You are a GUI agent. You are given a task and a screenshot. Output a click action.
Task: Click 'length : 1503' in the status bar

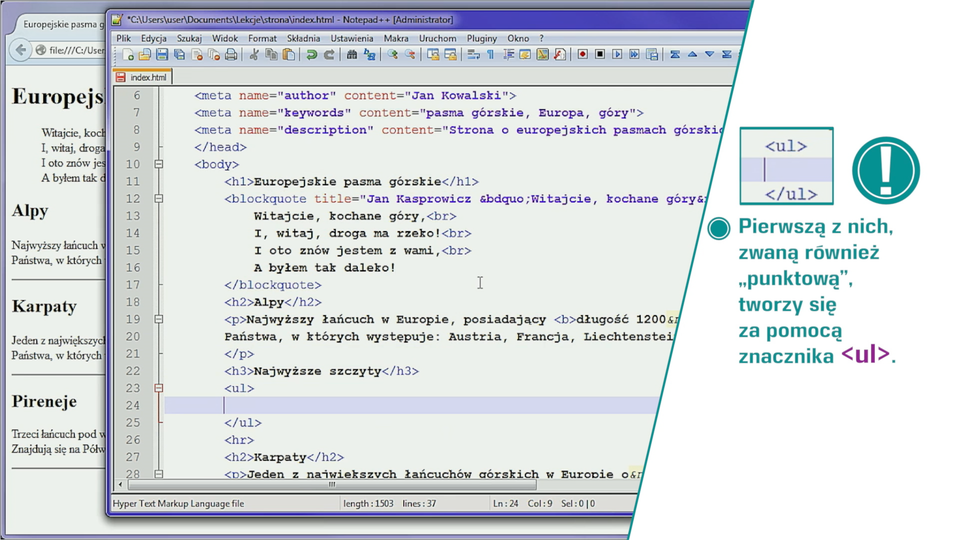pyautogui.click(x=368, y=503)
